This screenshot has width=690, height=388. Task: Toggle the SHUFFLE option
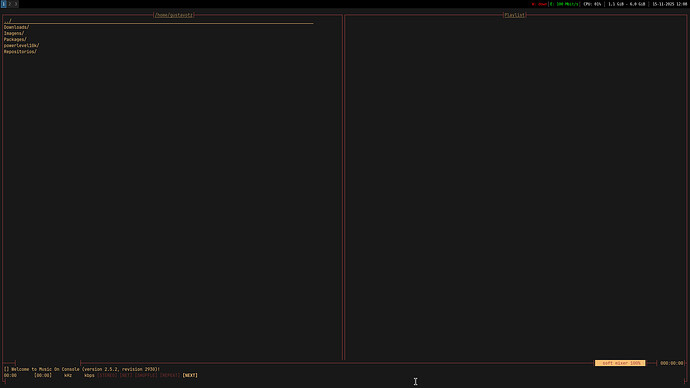point(146,375)
